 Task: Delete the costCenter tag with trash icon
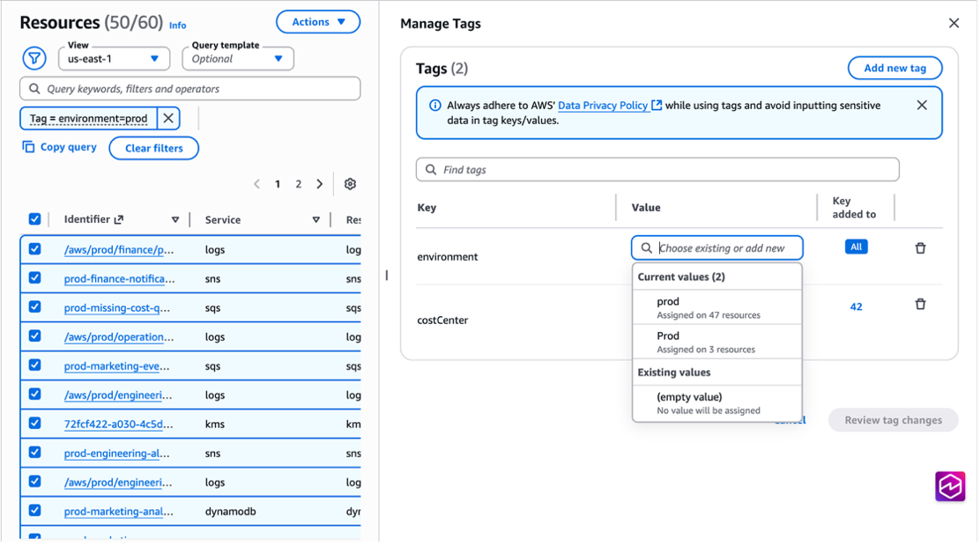click(920, 304)
